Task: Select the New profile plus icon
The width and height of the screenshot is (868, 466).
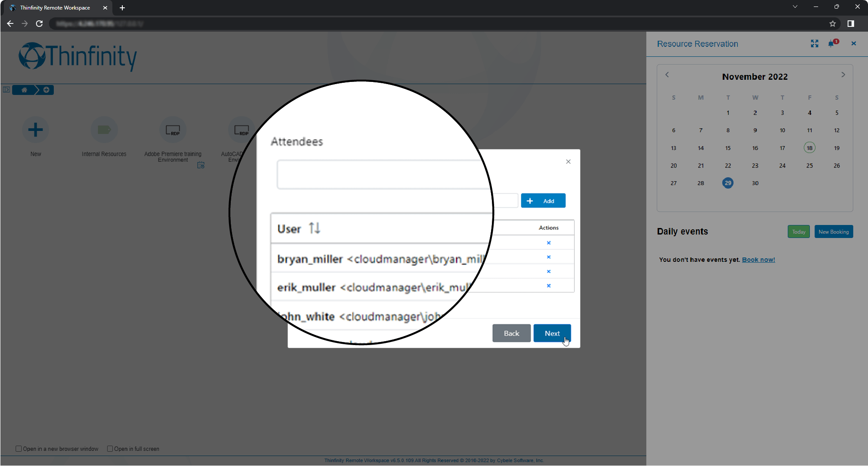Action: click(x=35, y=130)
